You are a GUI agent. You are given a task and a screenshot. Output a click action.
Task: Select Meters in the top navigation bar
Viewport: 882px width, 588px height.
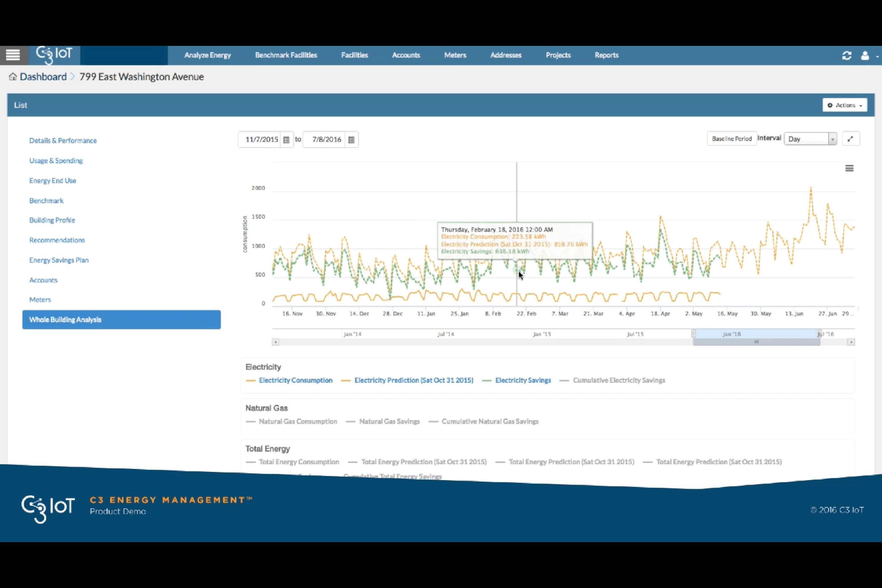click(455, 55)
